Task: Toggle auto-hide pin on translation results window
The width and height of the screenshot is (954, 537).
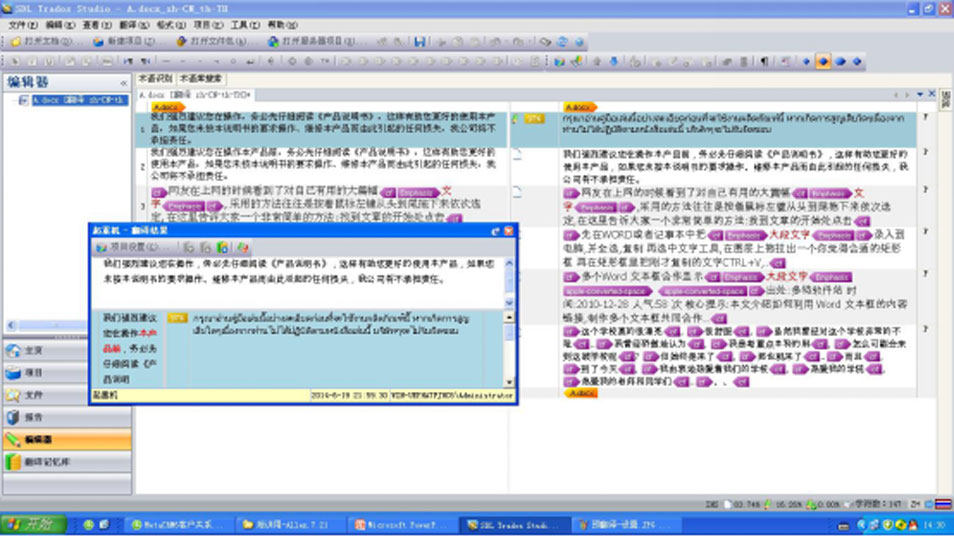Action: point(495,230)
